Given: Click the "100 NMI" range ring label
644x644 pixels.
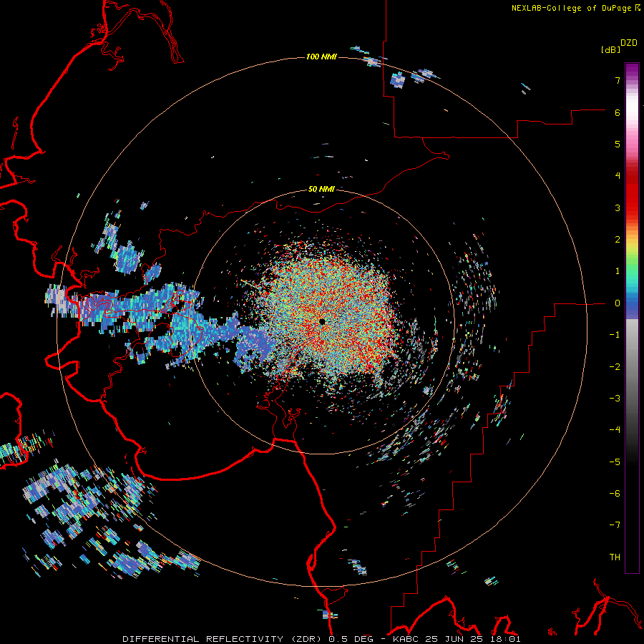Looking at the screenshot, I should pos(321,57).
